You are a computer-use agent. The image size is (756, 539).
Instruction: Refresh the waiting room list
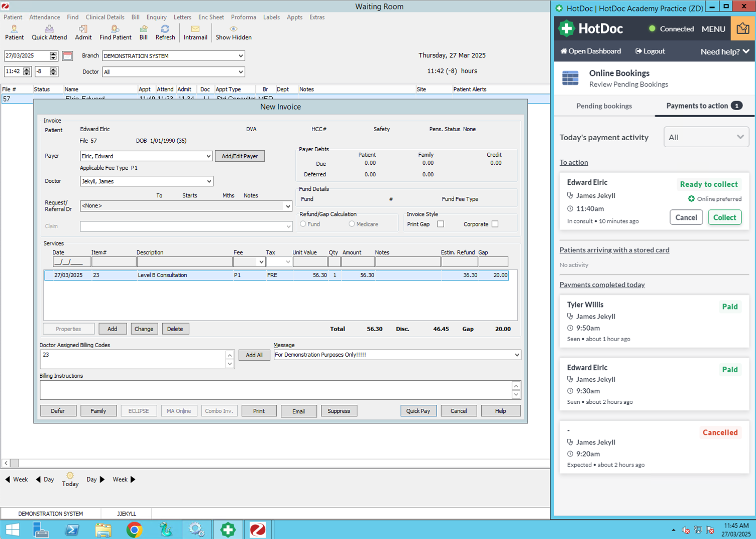(165, 33)
